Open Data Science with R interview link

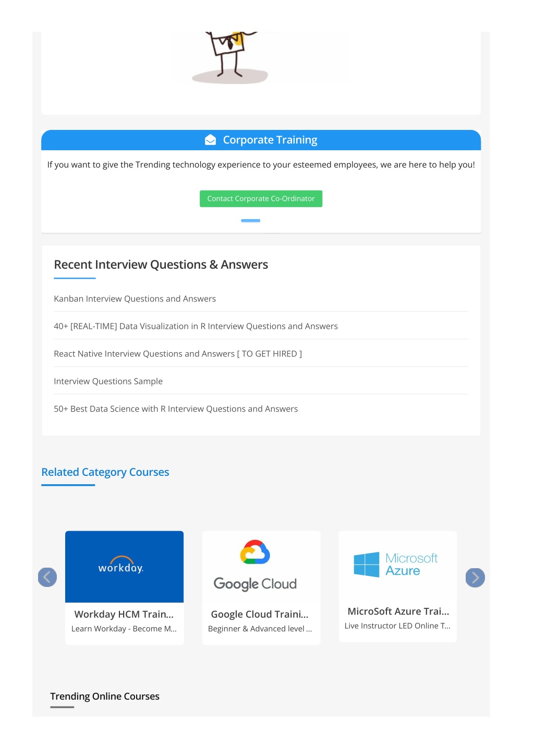point(176,409)
